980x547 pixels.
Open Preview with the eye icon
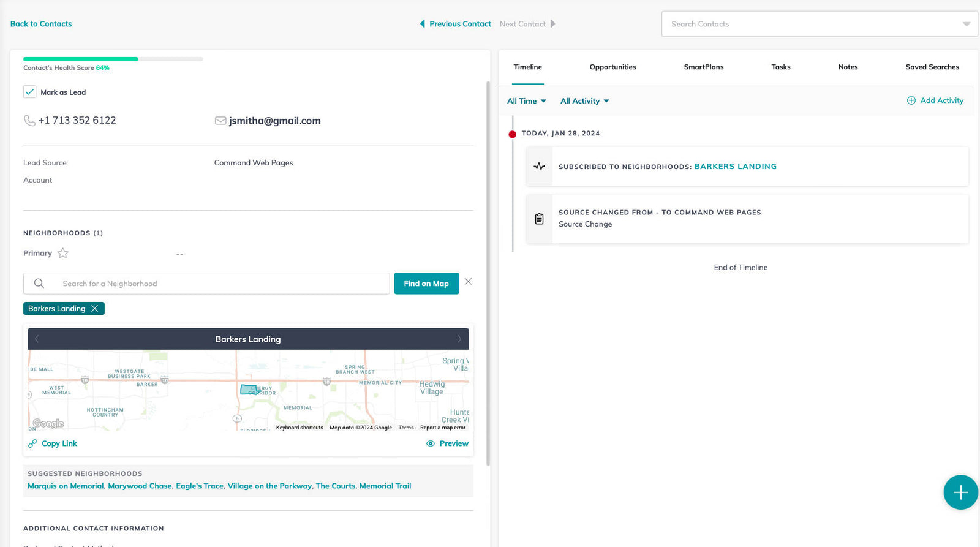[x=431, y=443]
